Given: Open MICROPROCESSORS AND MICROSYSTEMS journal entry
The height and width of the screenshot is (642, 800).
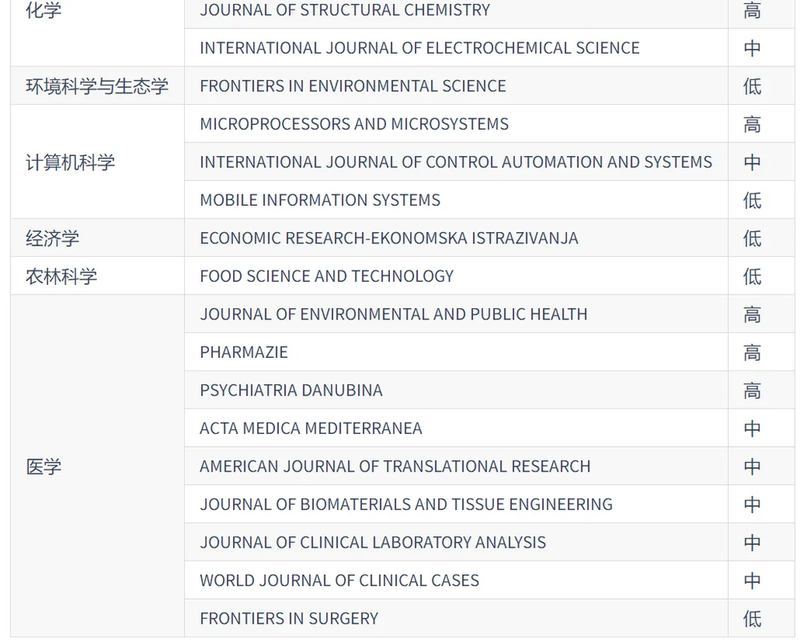Looking at the screenshot, I should (354, 124).
